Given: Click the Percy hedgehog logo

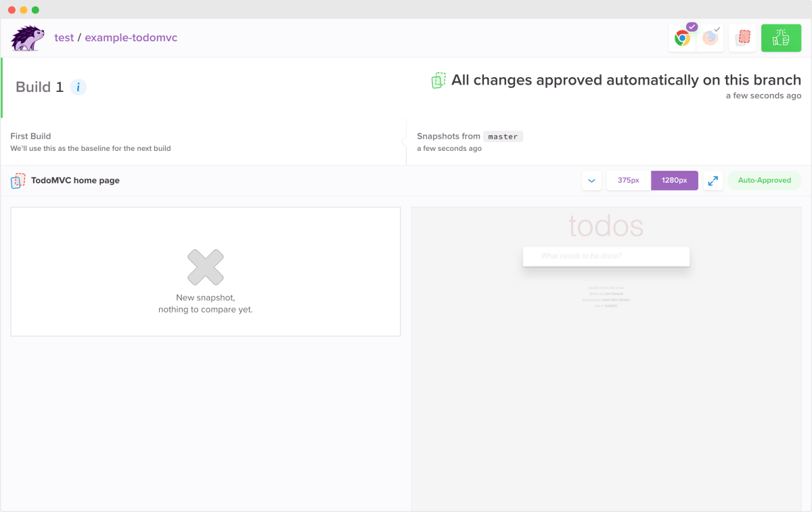Looking at the screenshot, I should 28,38.
